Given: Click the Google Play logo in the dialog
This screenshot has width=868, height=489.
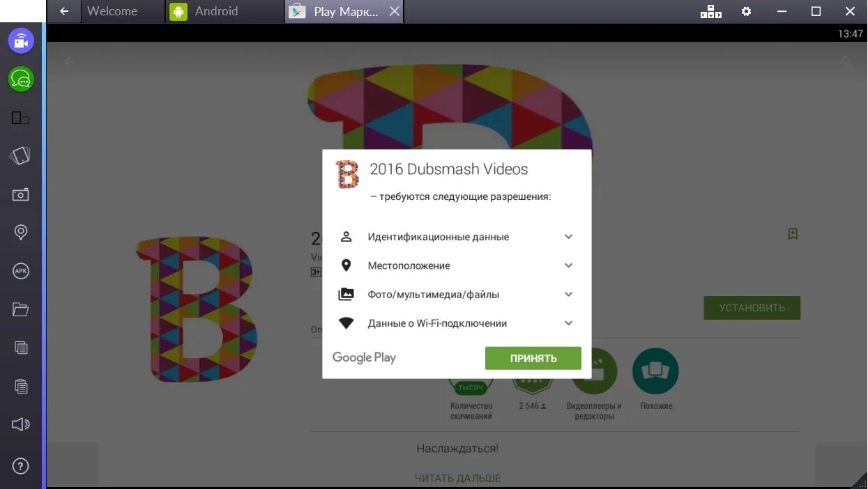Looking at the screenshot, I should click(x=364, y=358).
